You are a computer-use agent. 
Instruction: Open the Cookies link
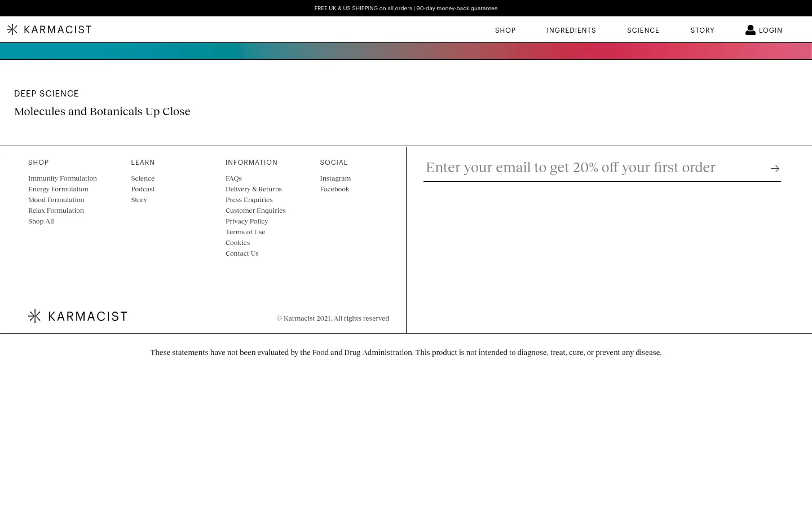pyautogui.click(x=237, y=243)
